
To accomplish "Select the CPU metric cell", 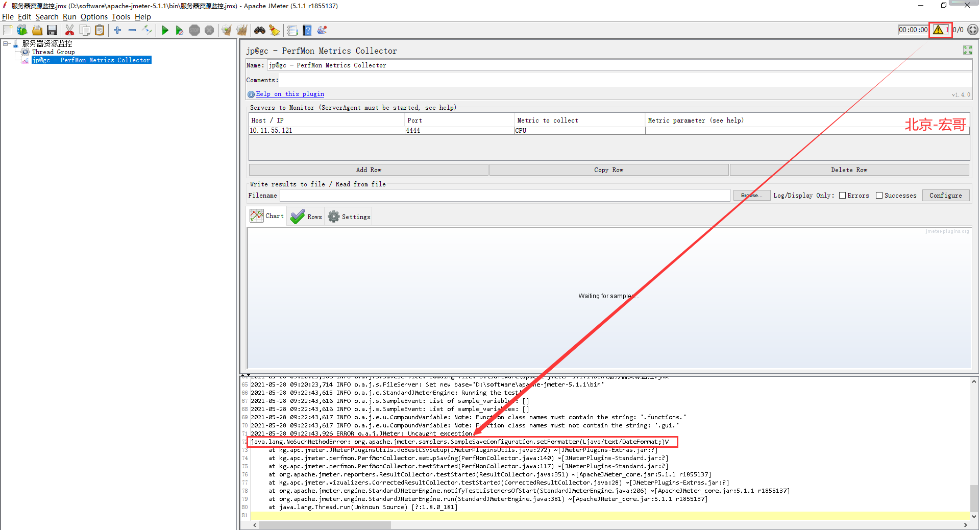I will point(580,131).
